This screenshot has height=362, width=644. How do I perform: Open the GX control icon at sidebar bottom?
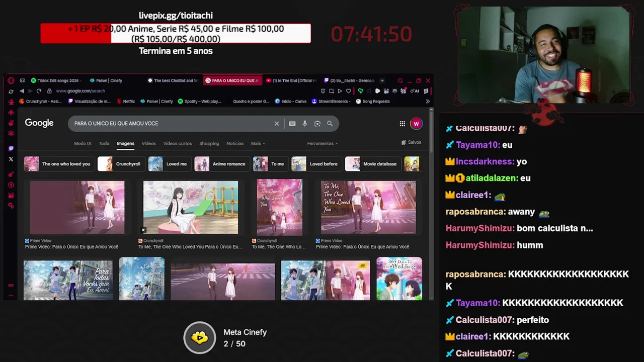click(11, 285)
